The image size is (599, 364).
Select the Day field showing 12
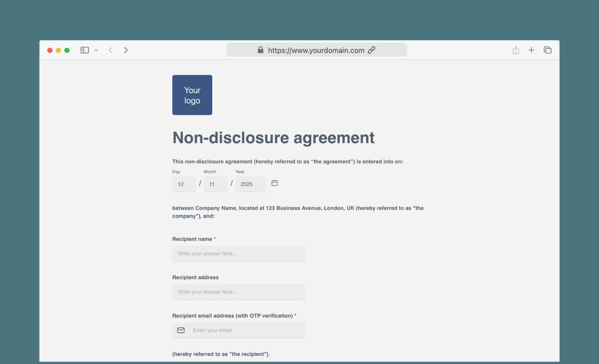184,184
